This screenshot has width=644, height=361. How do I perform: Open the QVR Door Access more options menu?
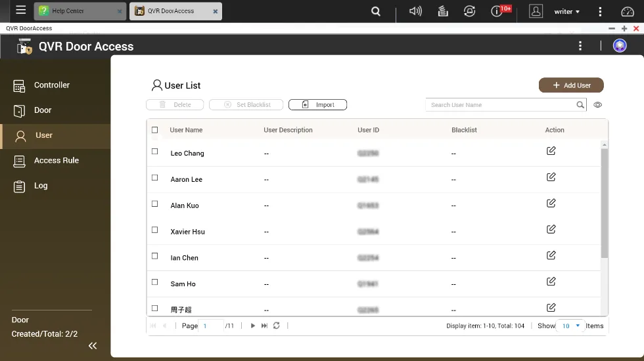point(580,46)
